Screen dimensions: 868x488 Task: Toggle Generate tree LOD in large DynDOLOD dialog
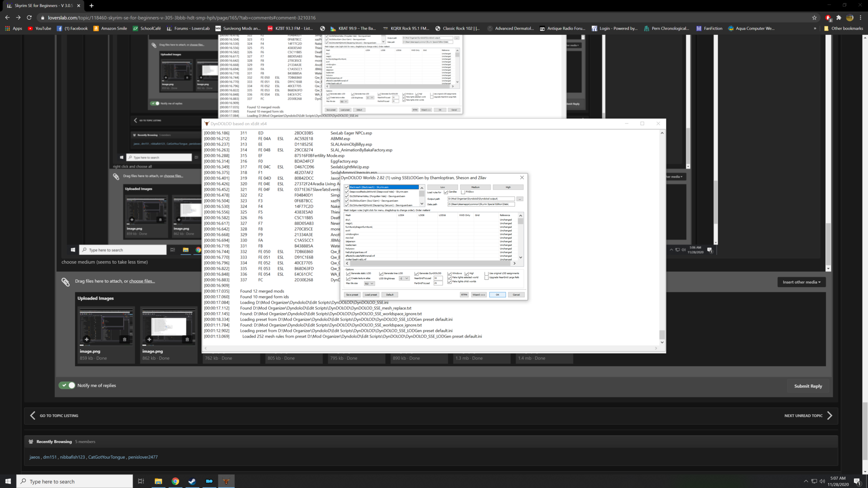click(381, 274)
